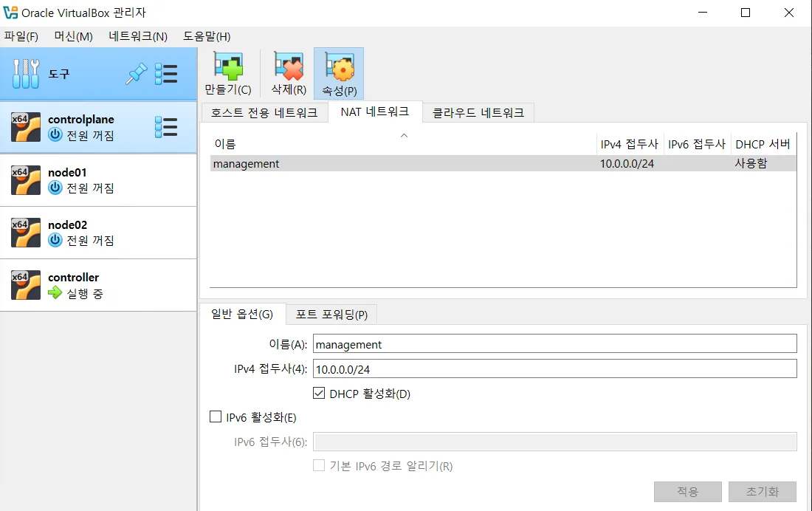Click the 삭제(R) remove network icon
This screenshot has width=812, height=511.
[x=289, y=67]
